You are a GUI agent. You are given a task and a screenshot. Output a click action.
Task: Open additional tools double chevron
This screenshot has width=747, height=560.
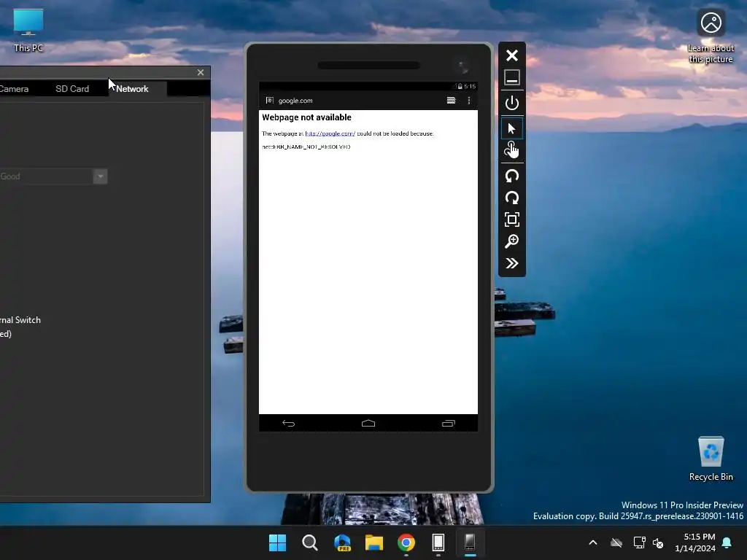click(x=511, y=263)
